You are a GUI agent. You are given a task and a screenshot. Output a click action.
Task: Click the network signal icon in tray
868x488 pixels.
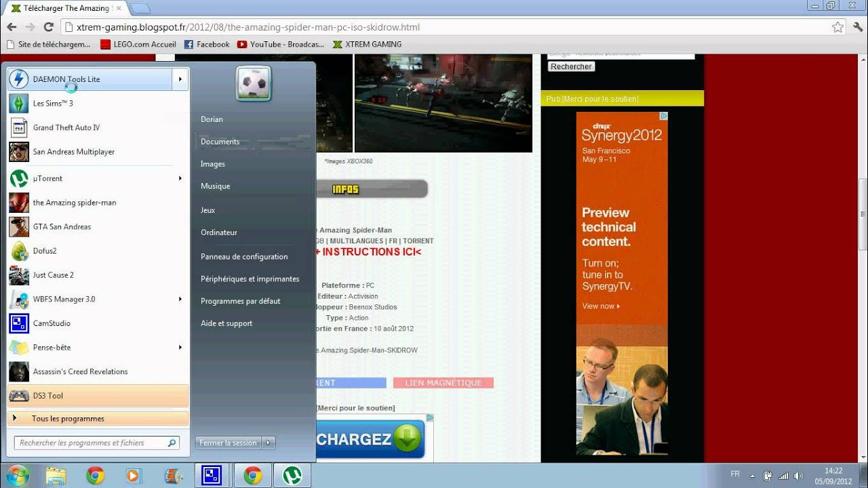(783, 476)
